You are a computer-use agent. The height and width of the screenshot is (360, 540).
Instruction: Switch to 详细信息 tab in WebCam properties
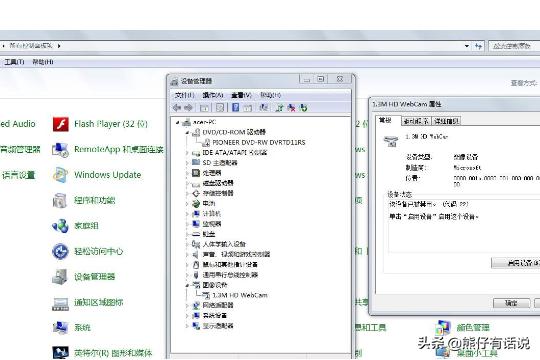tap(446, 121)
